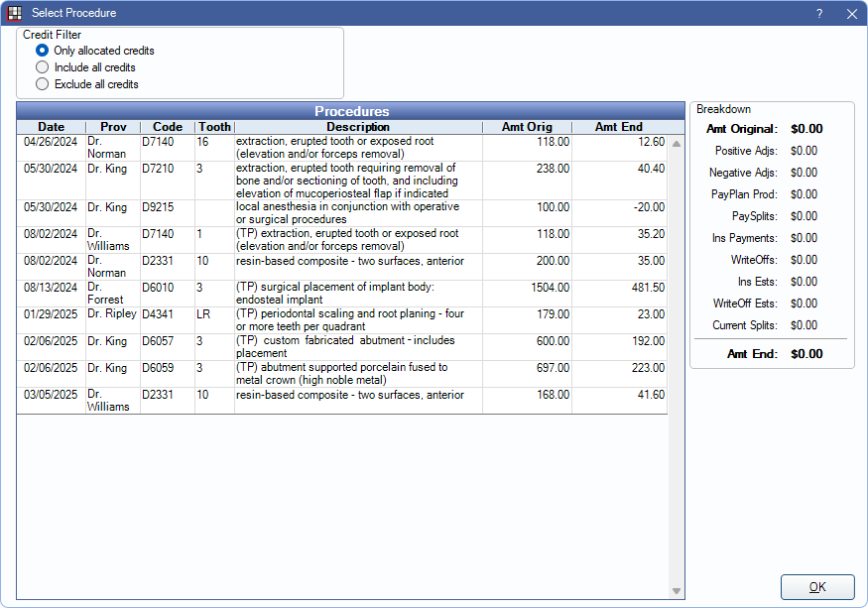Click the help question mark button
Viewport: 868px width, 608px height.
[819, 13]
